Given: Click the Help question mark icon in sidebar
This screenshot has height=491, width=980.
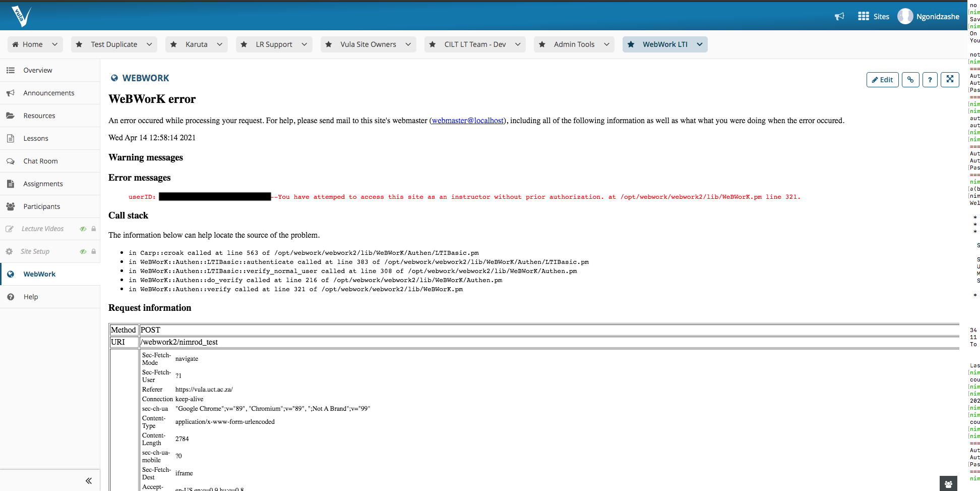Looking at the screenshot, I should click(10, 297).
